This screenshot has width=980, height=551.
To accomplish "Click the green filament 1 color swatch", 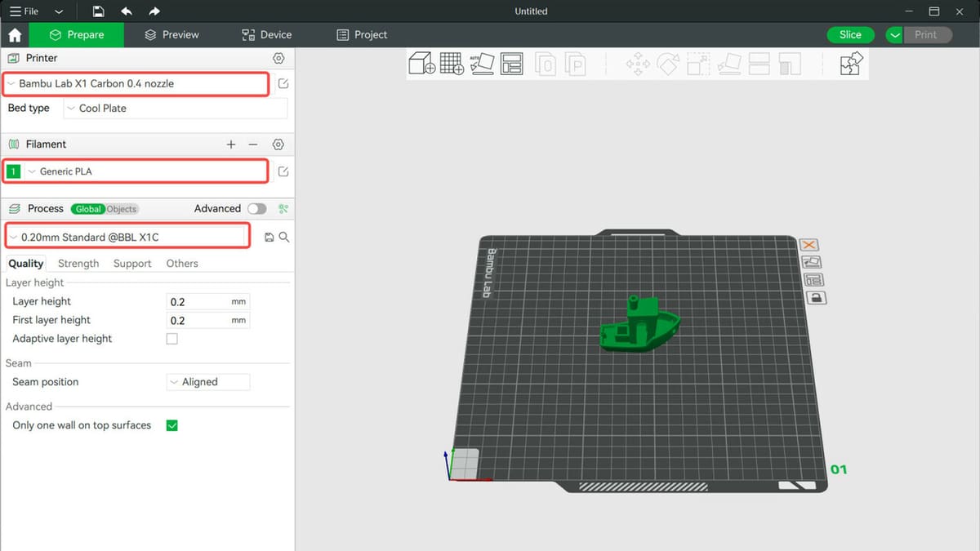I will point(14,171).
